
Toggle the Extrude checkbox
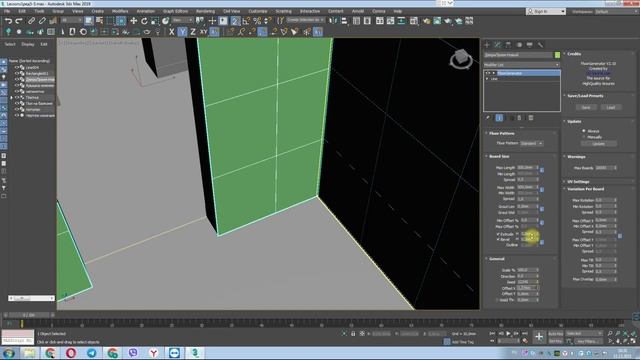[x=498, y=234]
